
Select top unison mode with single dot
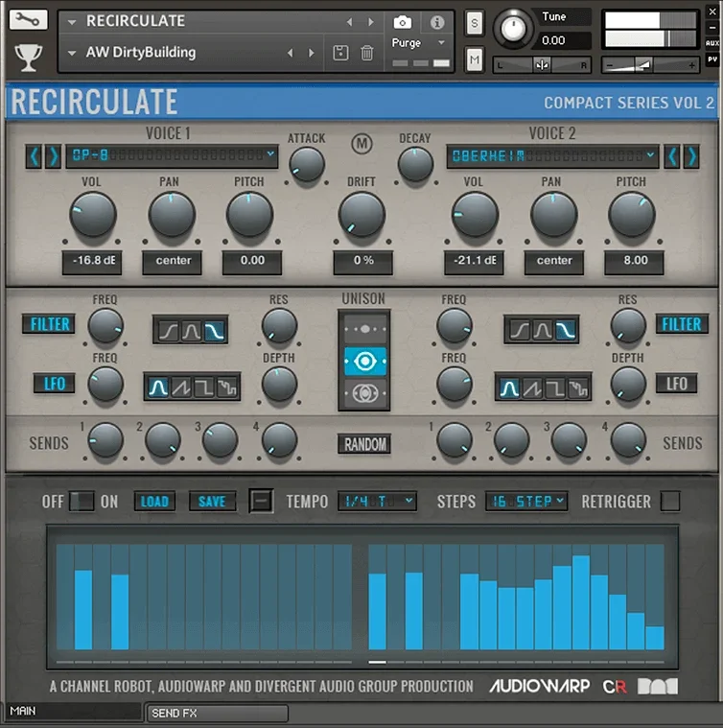coord(364,329)
